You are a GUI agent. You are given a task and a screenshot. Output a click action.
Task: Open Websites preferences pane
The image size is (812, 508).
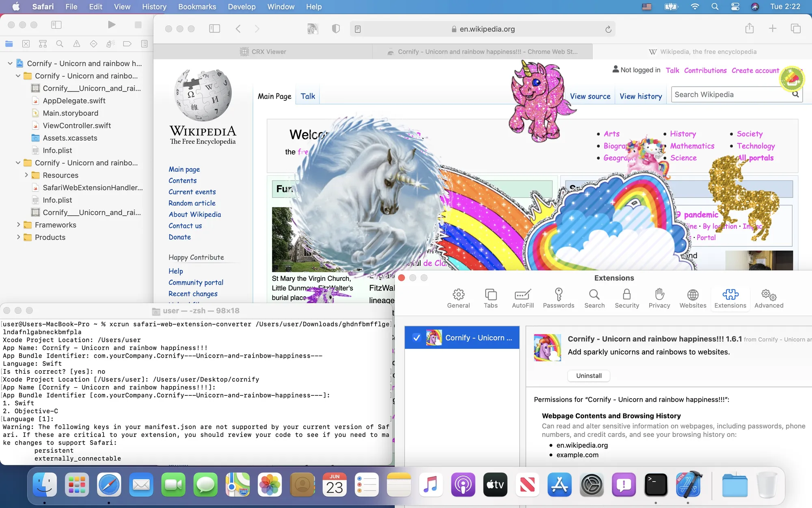(693, 299)
